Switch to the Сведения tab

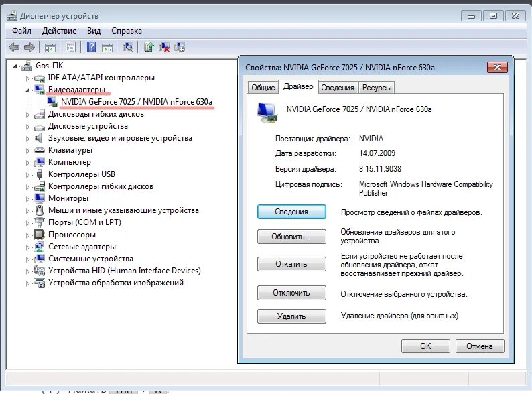click(338, 88)
